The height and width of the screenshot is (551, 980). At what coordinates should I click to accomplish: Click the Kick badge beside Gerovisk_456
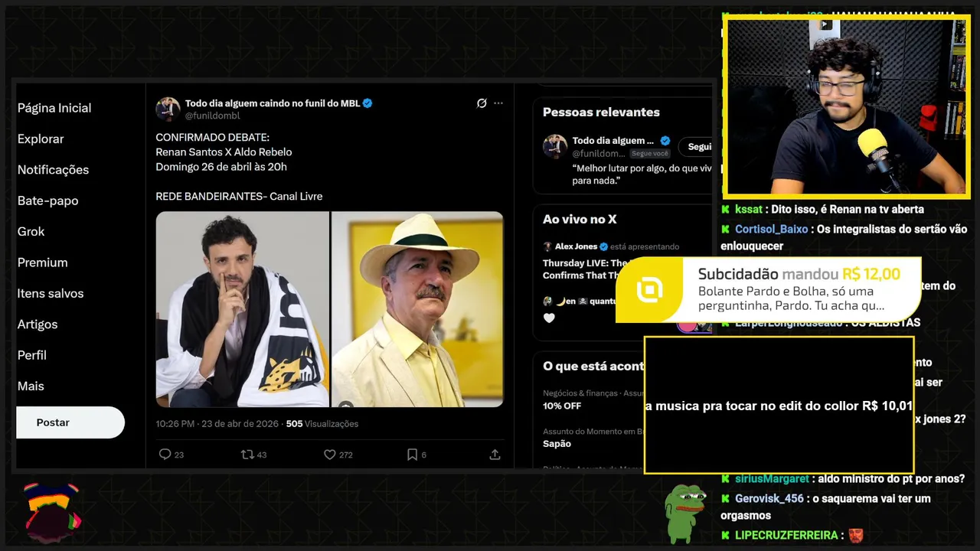coord(726,498)
